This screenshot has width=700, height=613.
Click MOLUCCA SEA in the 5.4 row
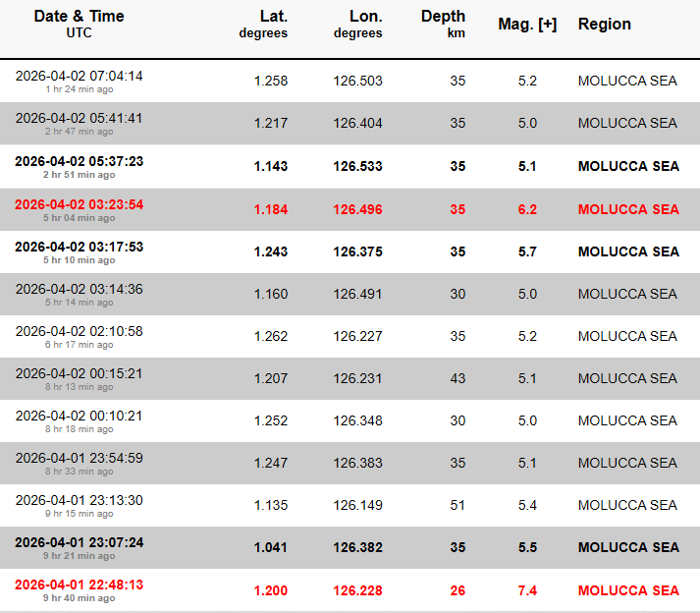(x=627, y=505)
